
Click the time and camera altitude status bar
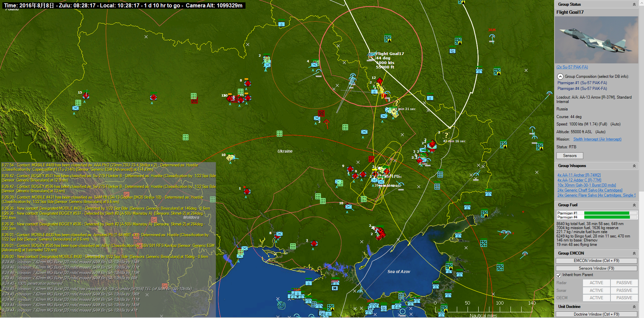123,6
